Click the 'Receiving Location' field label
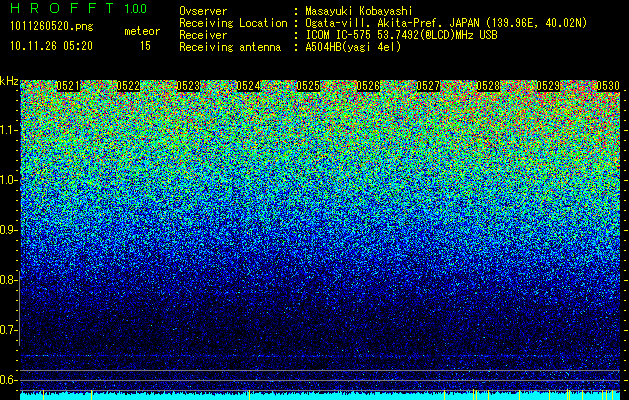Screen dimensions: 629x400 pos(233,23)
